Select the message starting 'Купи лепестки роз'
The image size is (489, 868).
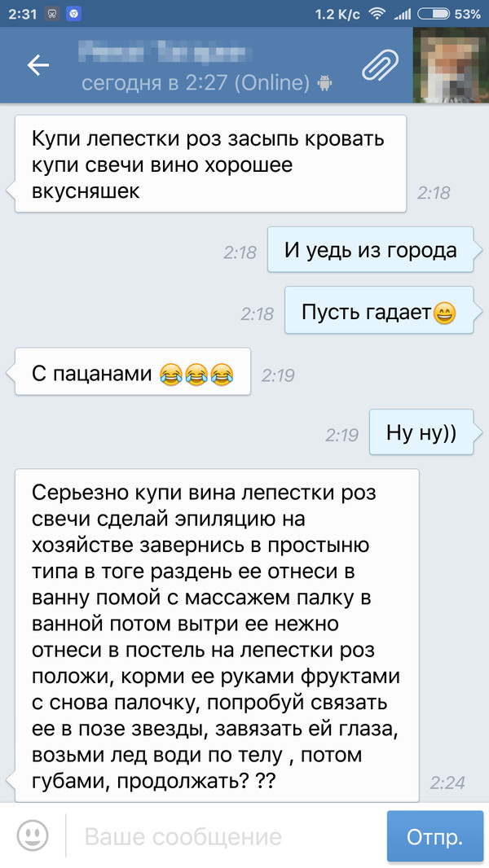(x=210, y=164)
